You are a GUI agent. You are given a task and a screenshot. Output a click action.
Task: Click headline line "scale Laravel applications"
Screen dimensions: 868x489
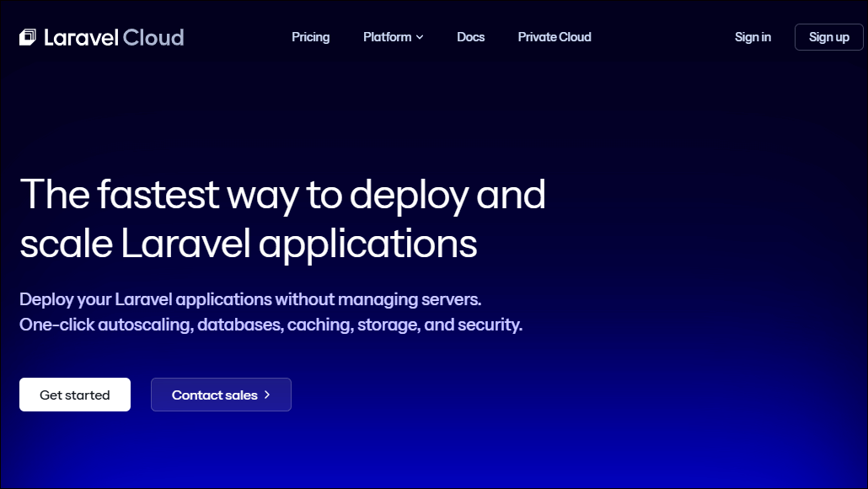click(248, 244)
